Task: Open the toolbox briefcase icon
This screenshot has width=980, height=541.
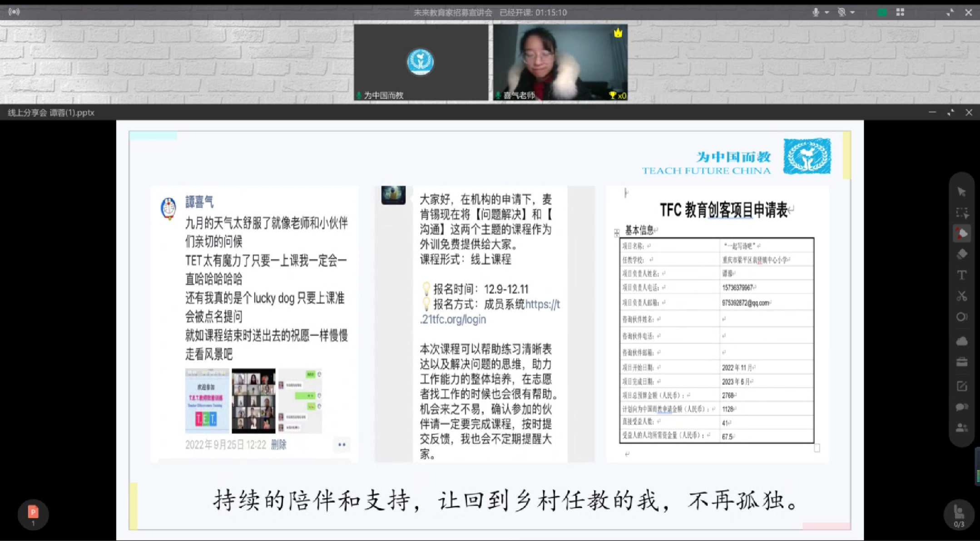Action: point(961,362)
